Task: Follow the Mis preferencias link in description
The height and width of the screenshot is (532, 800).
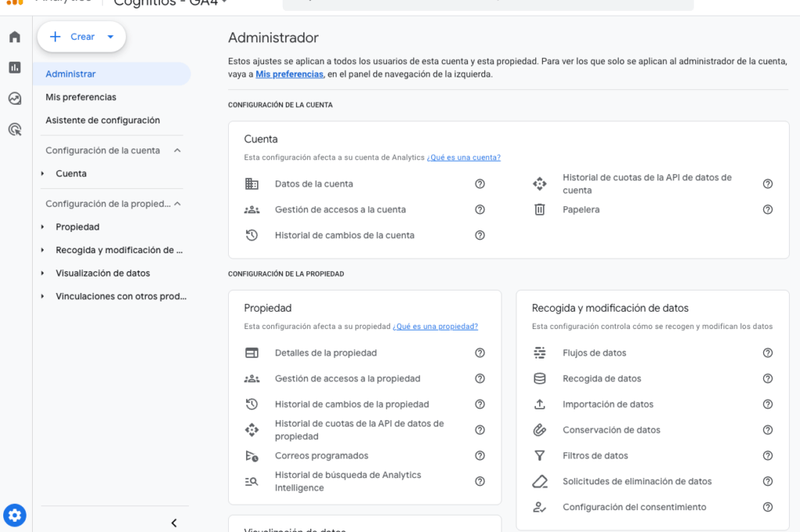Action: (x=289, y=75)
